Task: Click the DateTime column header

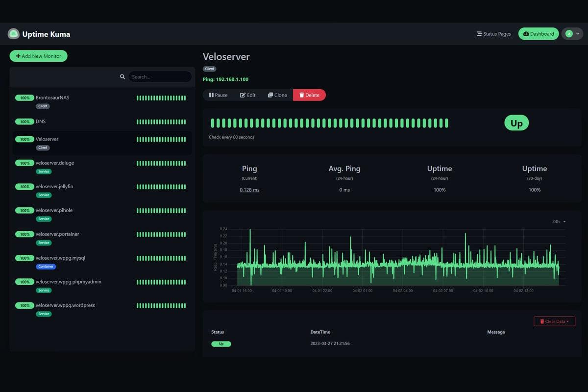Action: point(320,332)
